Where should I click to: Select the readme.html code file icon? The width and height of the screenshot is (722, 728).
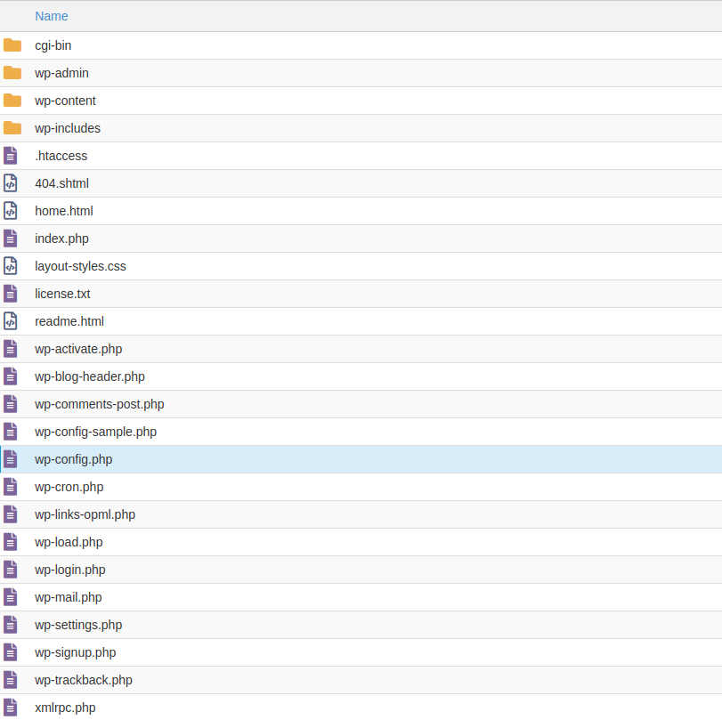pyautogui.click(x=11, y=321)
